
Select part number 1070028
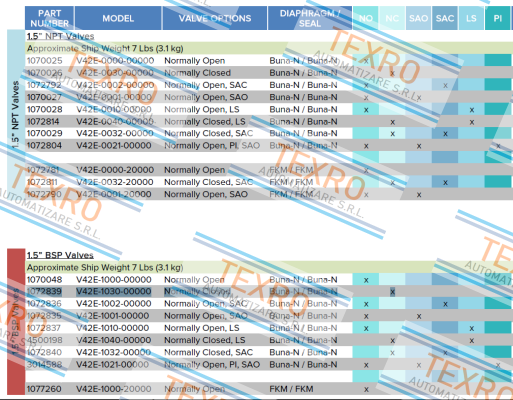point(44,109)
